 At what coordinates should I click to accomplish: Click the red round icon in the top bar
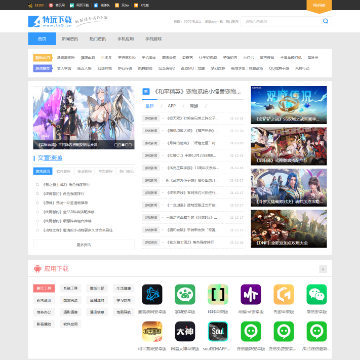click(x=51, y=5)
